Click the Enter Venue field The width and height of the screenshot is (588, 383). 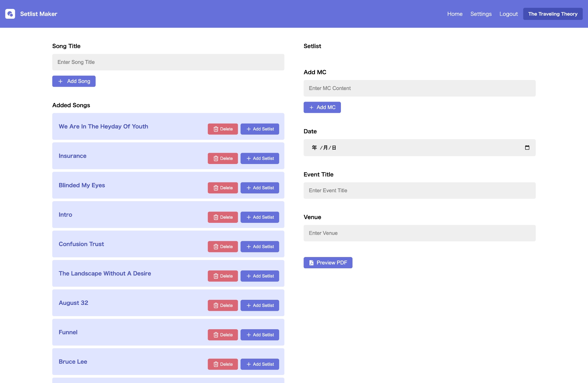(x=419, y=233)
